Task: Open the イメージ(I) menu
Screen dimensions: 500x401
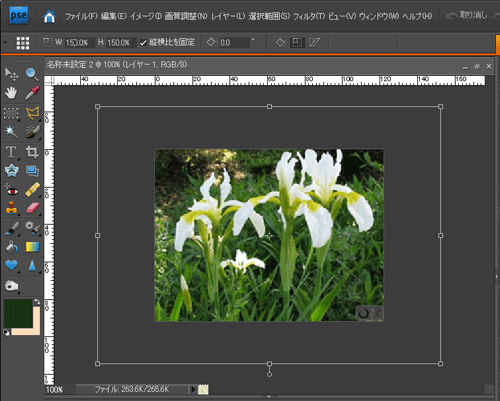Action: click(146, 16)
